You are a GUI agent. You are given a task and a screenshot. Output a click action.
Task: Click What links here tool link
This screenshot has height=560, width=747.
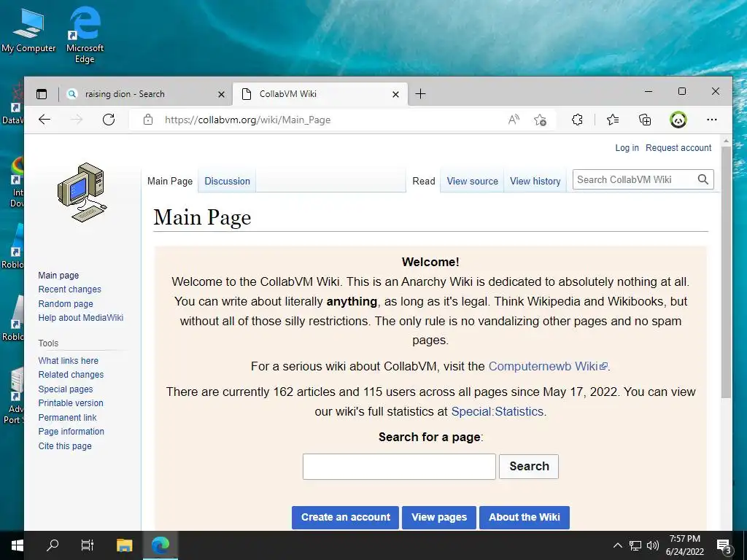pos(68,360)
